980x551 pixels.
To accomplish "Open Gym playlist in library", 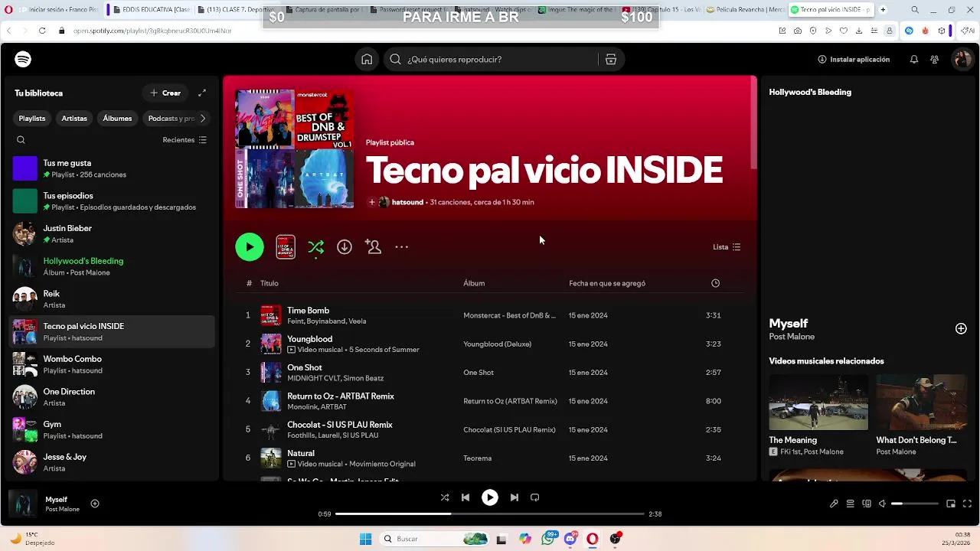I will (x=111, y=429).
